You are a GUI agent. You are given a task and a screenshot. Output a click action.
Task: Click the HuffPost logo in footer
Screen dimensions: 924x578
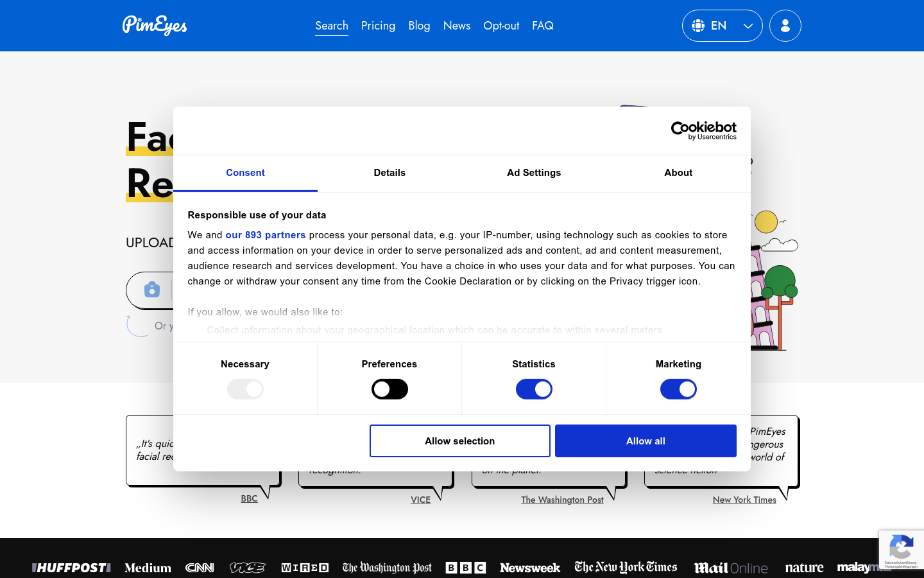tap(71, 568)
